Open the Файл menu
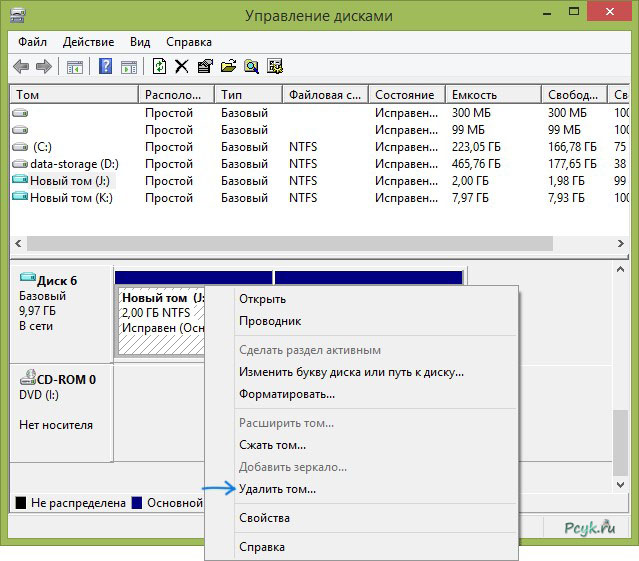Image resolution: width=639 pixels, height=561 pixels. 32,42
